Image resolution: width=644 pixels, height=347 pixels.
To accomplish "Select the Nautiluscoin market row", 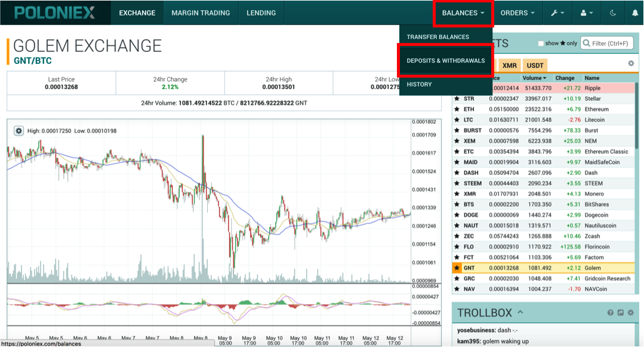I will [x=543, y=226].
